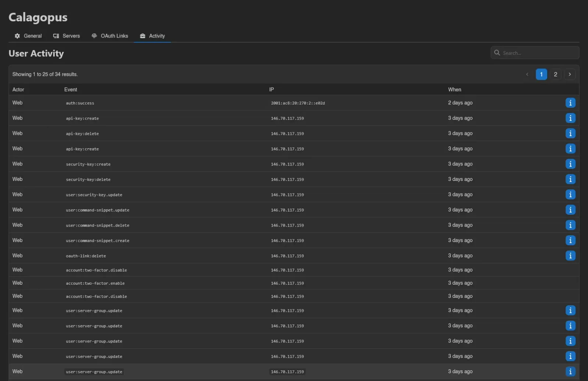588x381 pixels.
Task: Click the security-key:create event name
Action: [88, 164]
